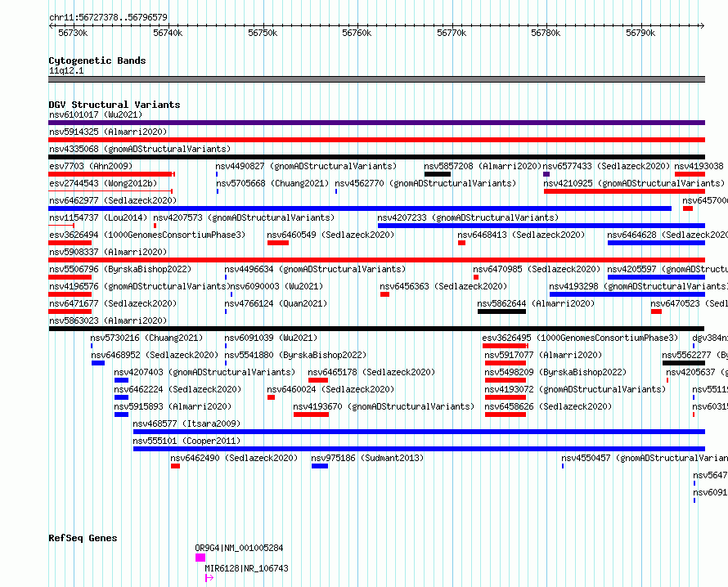Open nsv5862644 (Almarri2020) label
Viewport: 728px width, 587px height.
click(536, 303)
